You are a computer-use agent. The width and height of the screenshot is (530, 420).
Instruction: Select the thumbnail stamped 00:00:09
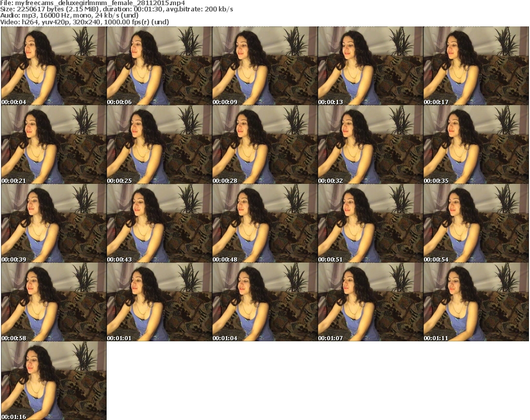point(265,66)
